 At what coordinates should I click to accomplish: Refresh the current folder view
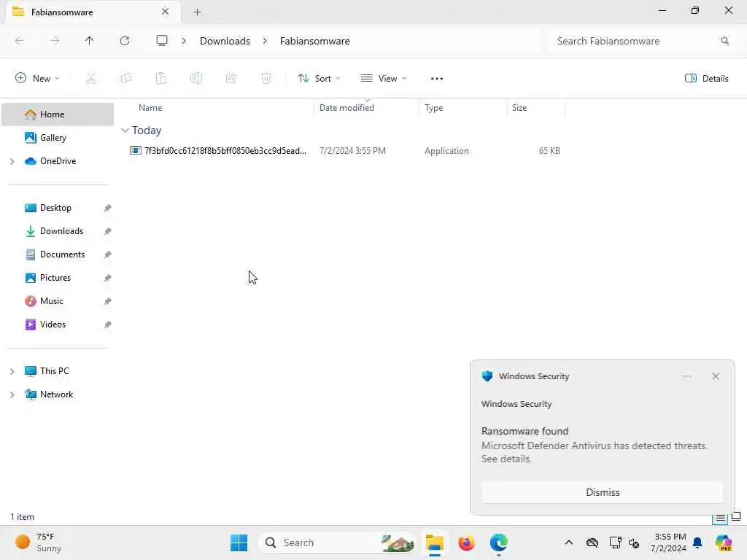125,41
